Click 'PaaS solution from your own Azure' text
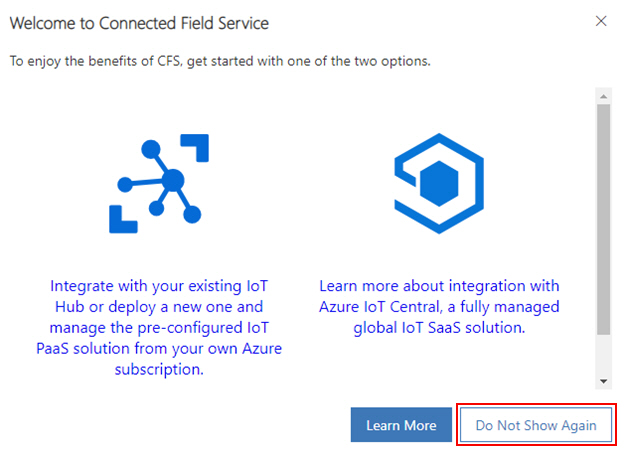Screen dimensions: 625x456 click(159, 348)
